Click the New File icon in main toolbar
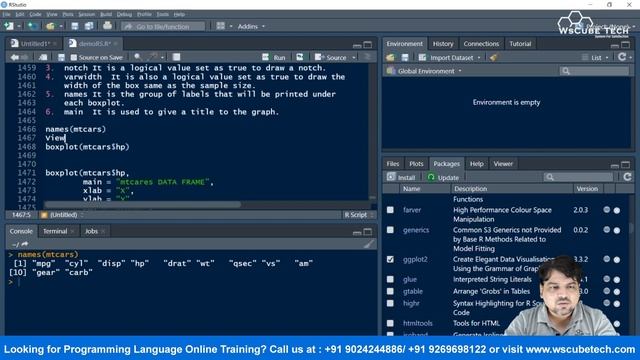 pyautogui.click(x=9, y=26)
